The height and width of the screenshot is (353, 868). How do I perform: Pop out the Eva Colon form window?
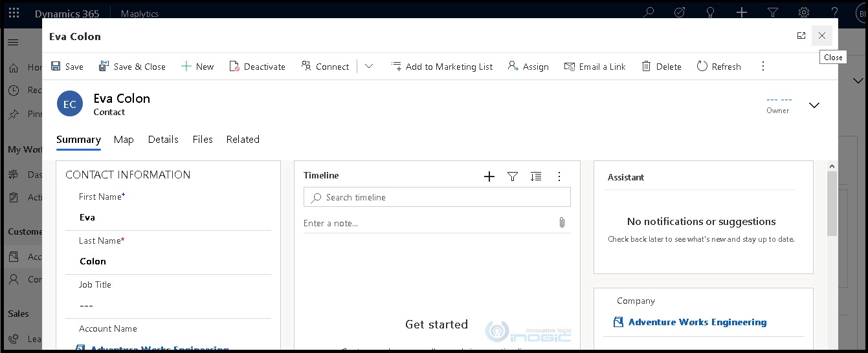click(801, 36)
